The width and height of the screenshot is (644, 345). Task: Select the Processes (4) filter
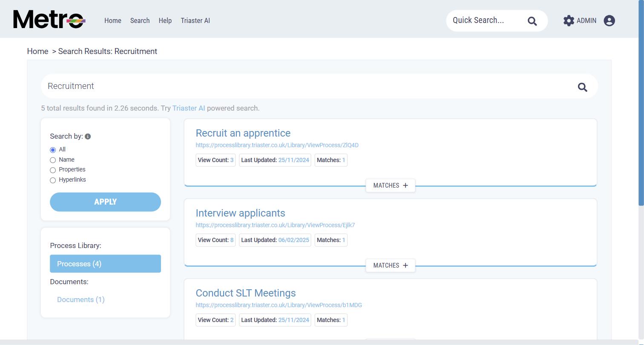[x=105, y=264]
